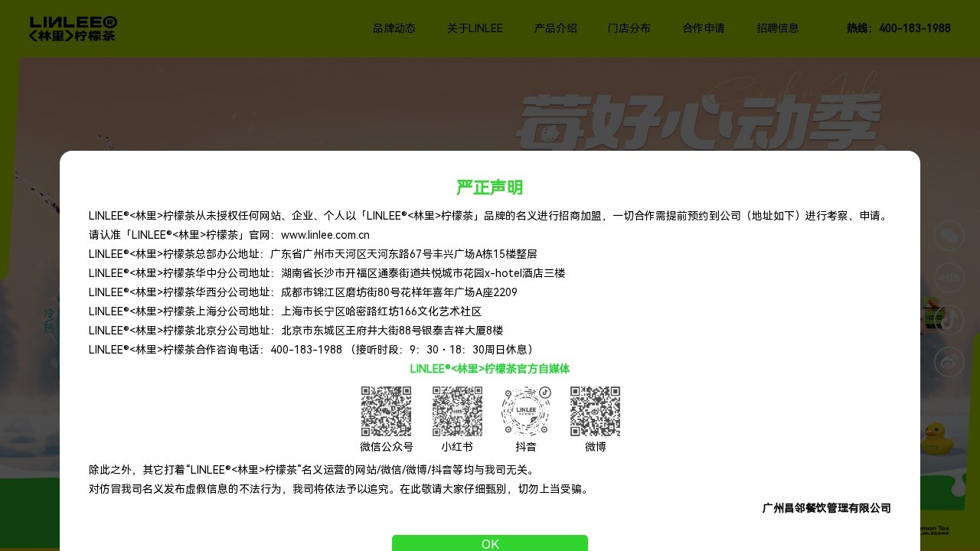Open 招聘信息 in the navigation
Image resolution: width=980 pixels, height=551 pixels.
(x=778, y=28)
